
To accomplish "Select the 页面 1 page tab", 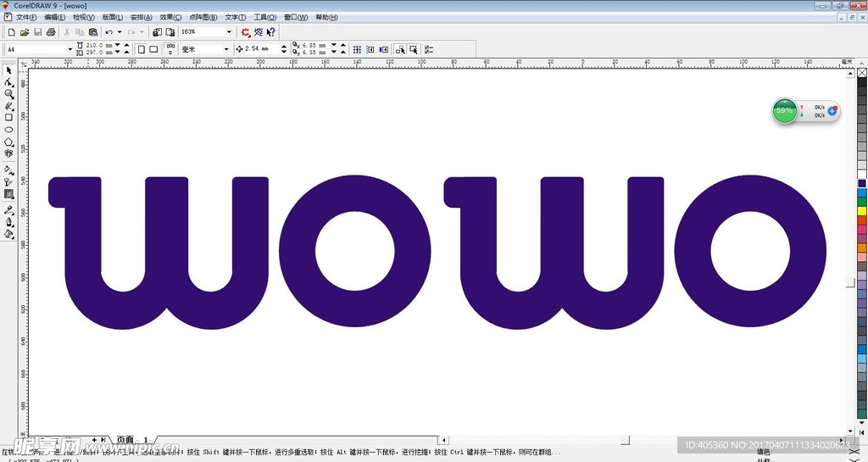I will pyautogui.click(x=132, y=440).
